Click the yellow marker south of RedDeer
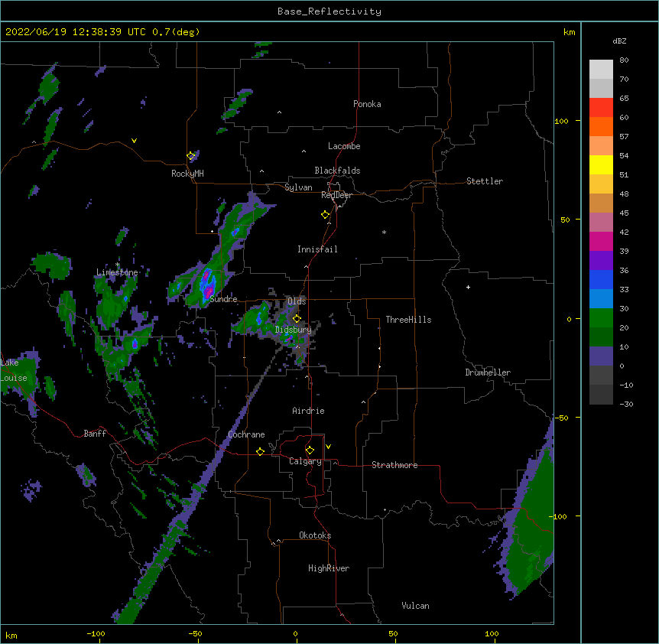This screenshot has width=659, height=644. coord(326,215)
